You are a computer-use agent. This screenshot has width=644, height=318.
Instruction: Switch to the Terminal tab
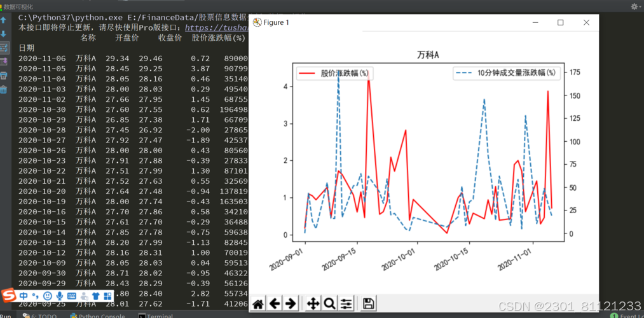tap(155, 316)
